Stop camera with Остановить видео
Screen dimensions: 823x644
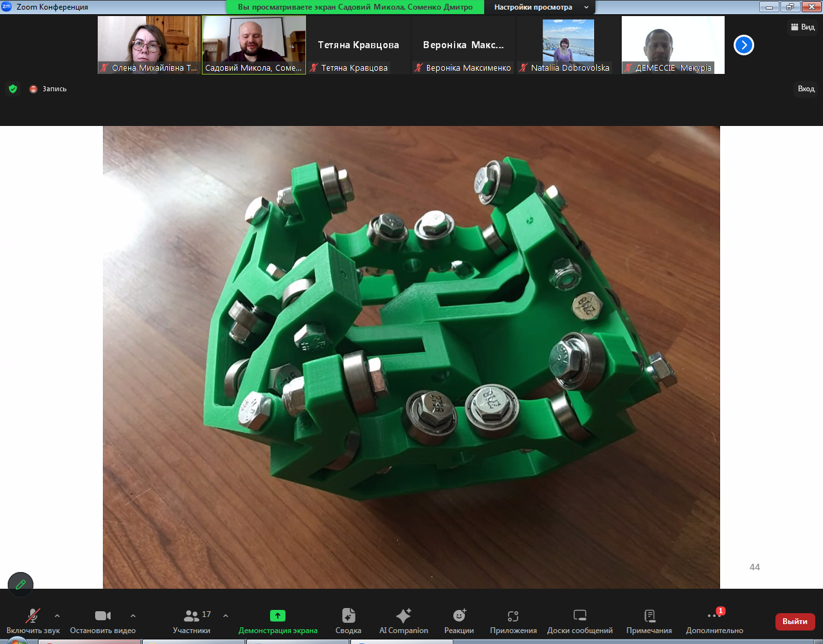pos(103,621)
